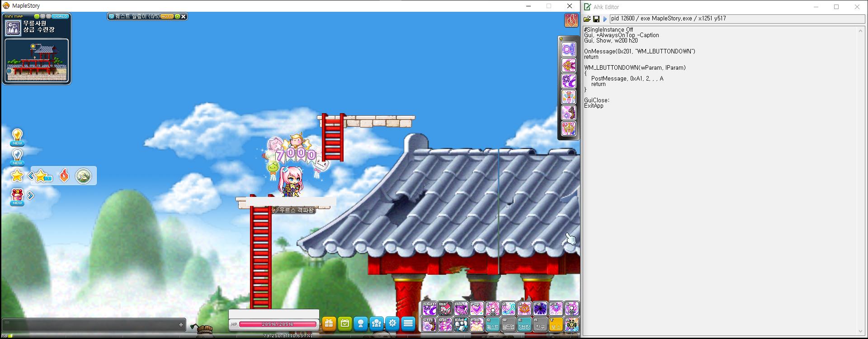This screenshot has width=868, height=339.
Task: Open the 퀘스트 quest shortcut
Action: click(x=493, y=325)
